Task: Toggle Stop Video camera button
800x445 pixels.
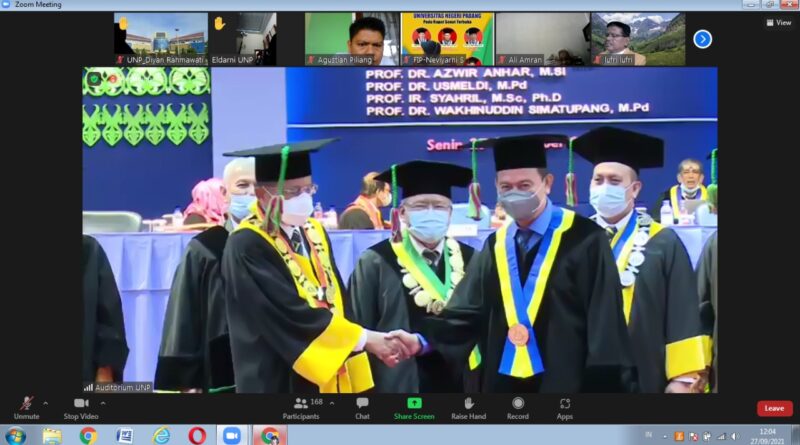Action: (80, 405)
